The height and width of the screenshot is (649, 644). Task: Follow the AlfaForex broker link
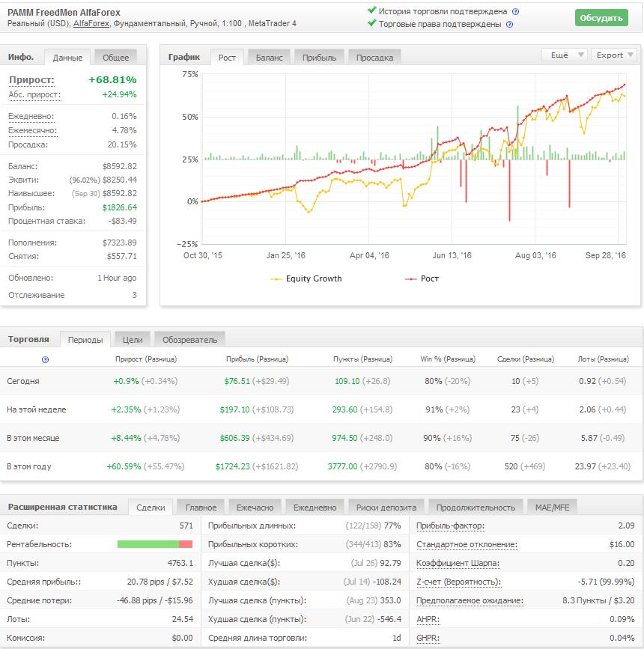tap(91, 24)
